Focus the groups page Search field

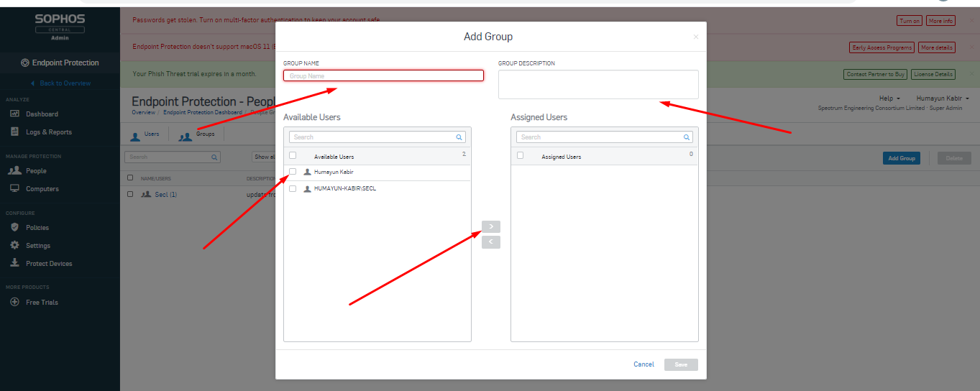point(173,157)
